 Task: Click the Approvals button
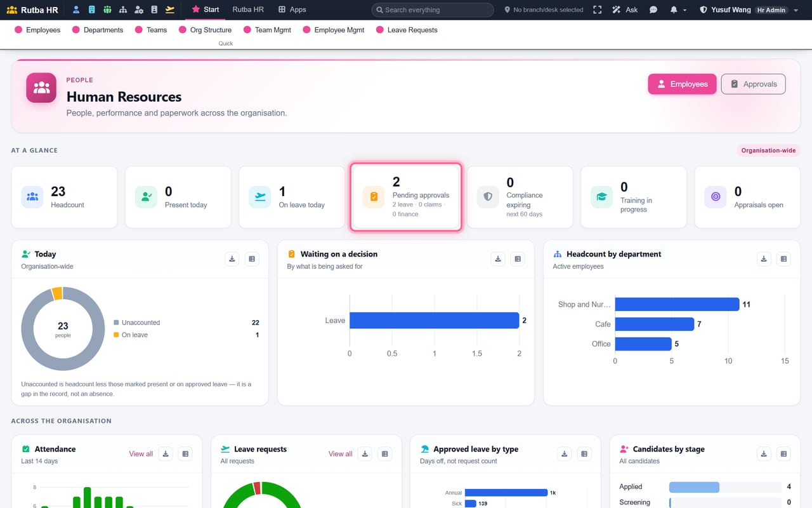pyautogui.click(x=753, y=84)
